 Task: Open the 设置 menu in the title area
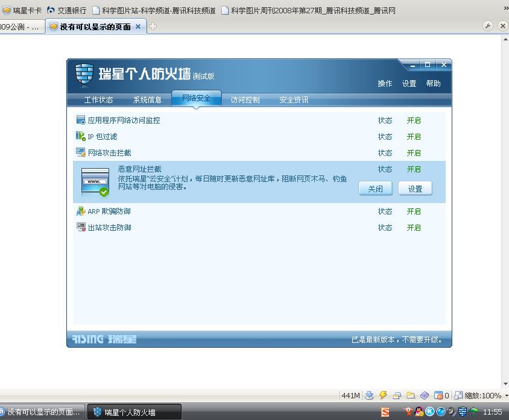pyautogui.click(x=409, y=83)
